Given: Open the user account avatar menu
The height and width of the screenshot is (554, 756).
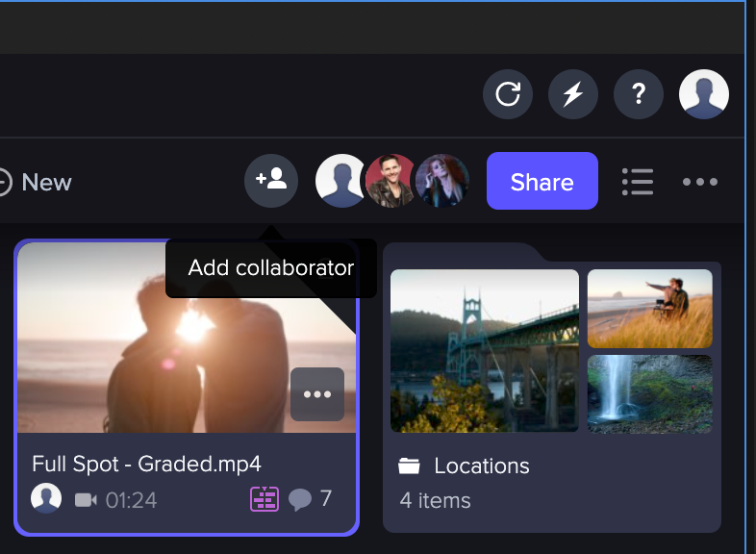Looking at the screenshot, I should coord(704,94).
